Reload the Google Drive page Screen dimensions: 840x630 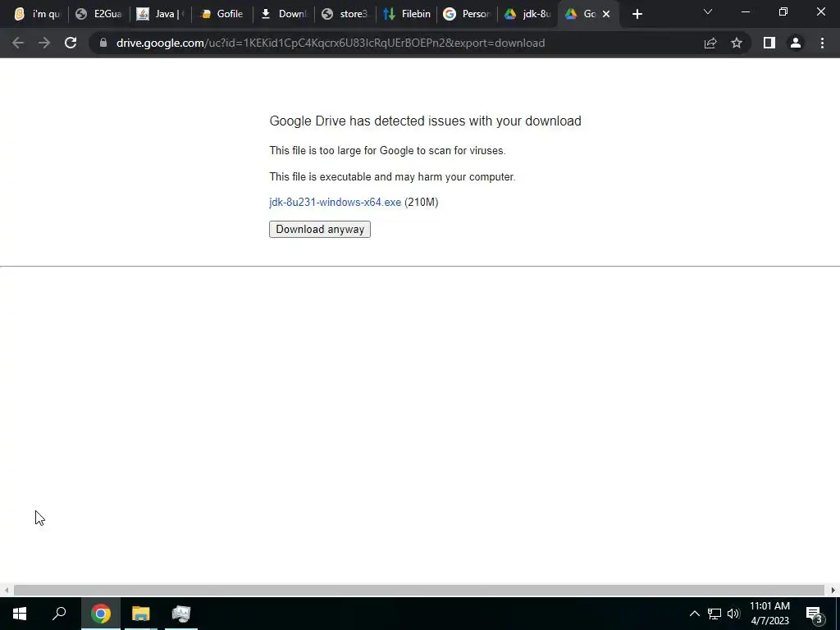pyautogui.click(x=71, y=43)
